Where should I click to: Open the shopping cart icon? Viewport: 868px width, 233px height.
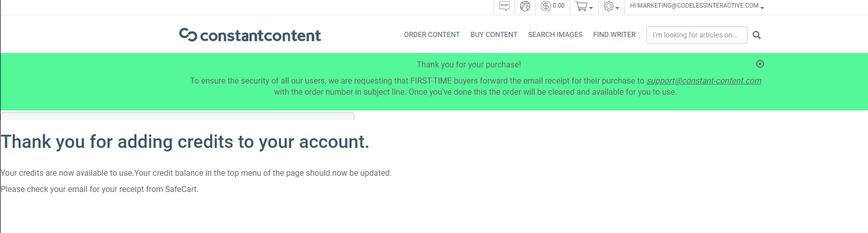coord(581,6)
